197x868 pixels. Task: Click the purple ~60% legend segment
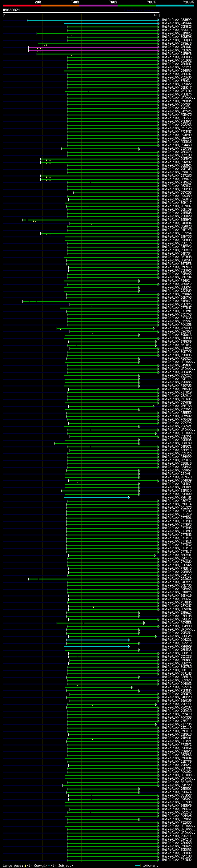tap(99, 6)
